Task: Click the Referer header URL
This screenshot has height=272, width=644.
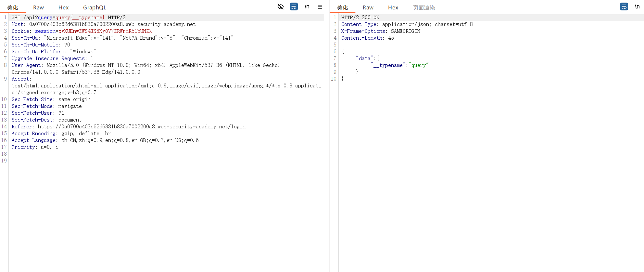Action: point(142,127)
